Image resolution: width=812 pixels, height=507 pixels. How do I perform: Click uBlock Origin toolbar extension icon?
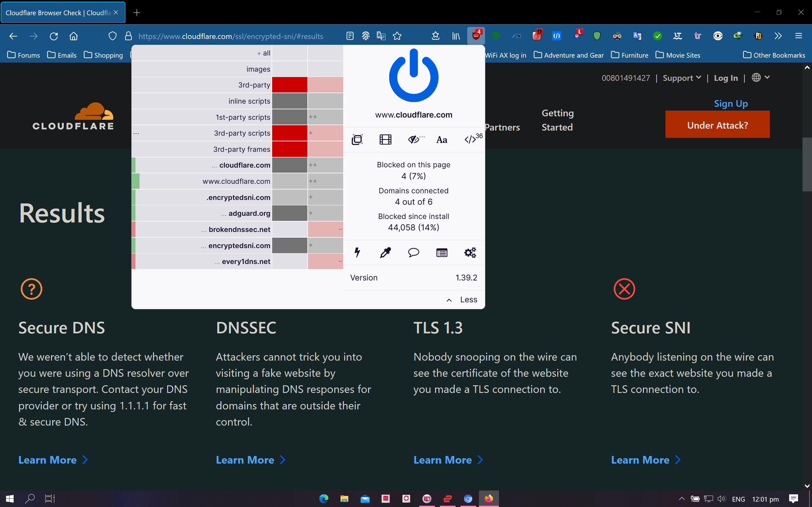tap(476, 36)
